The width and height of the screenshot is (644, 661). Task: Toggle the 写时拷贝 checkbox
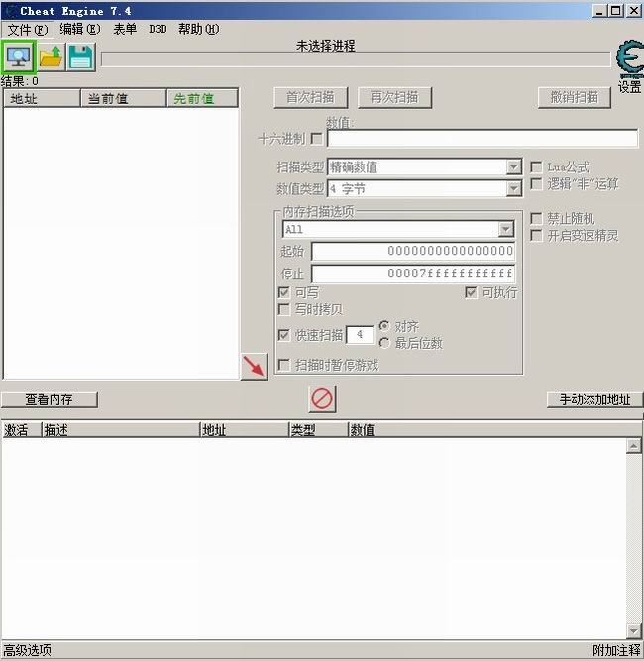pyautogui.click(x=284, y=310)
